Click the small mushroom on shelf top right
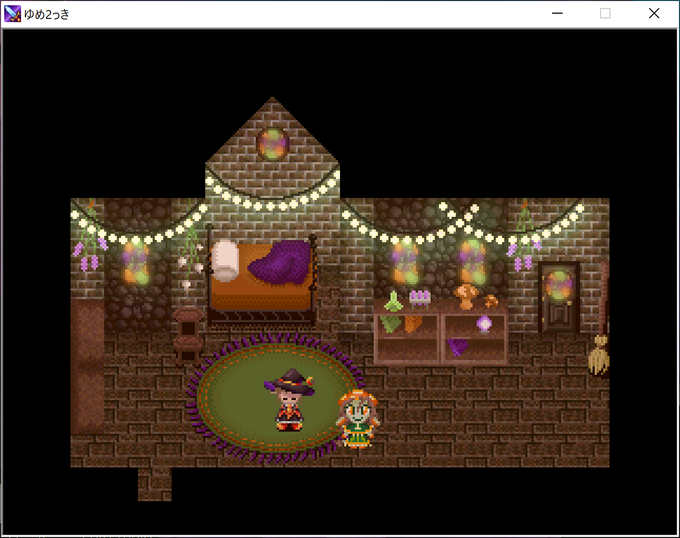The width and height of the screenshot is (680, 538). click(491, 301)
